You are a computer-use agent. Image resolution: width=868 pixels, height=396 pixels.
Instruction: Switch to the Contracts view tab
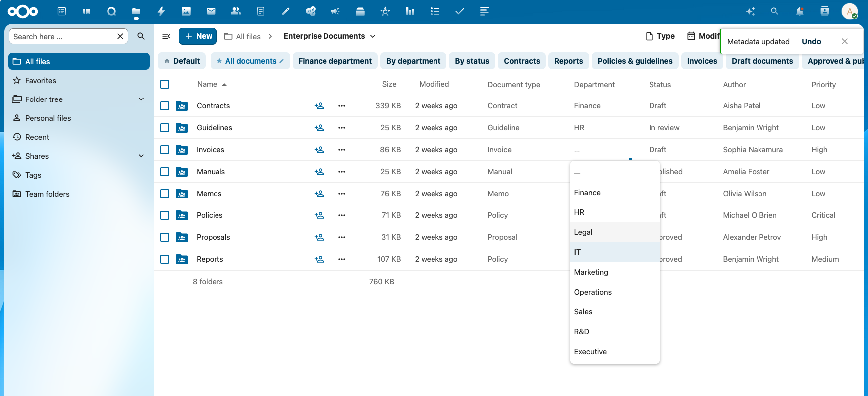(x=522, y=61)
